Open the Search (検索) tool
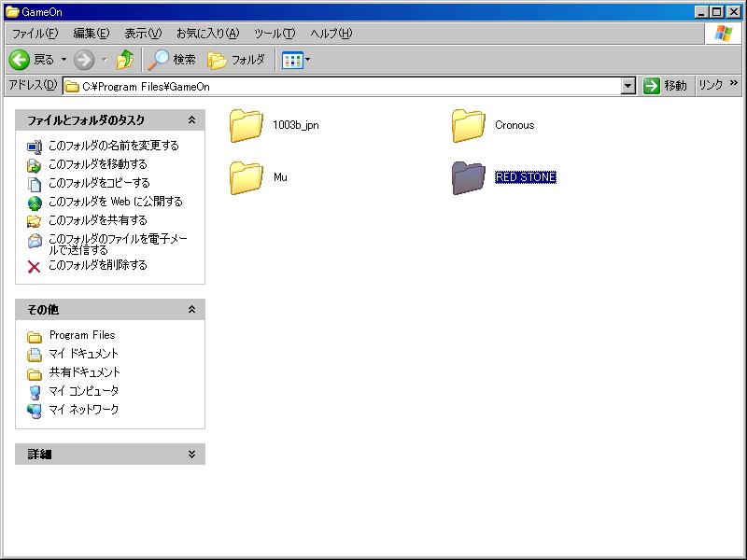 172,60
